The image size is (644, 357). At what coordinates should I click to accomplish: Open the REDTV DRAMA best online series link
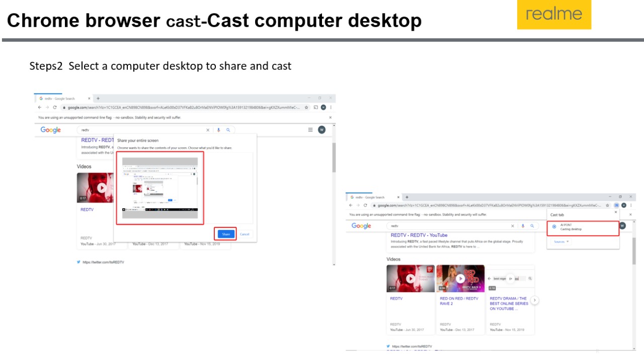tap(509, 303)
